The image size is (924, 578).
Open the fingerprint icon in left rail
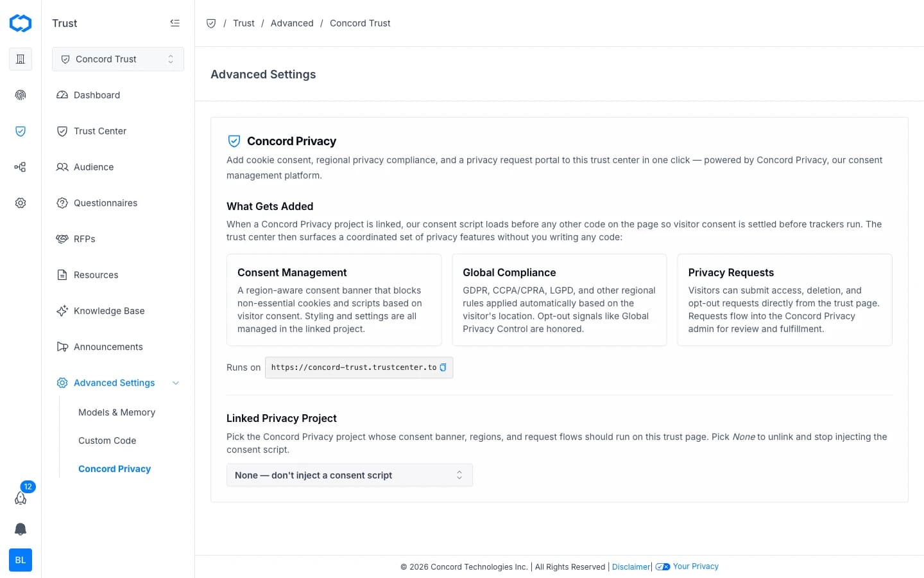point(21,95)
